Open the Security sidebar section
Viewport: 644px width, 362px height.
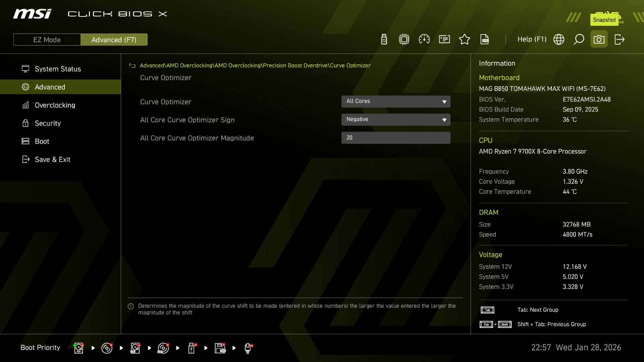click(60, 123)
